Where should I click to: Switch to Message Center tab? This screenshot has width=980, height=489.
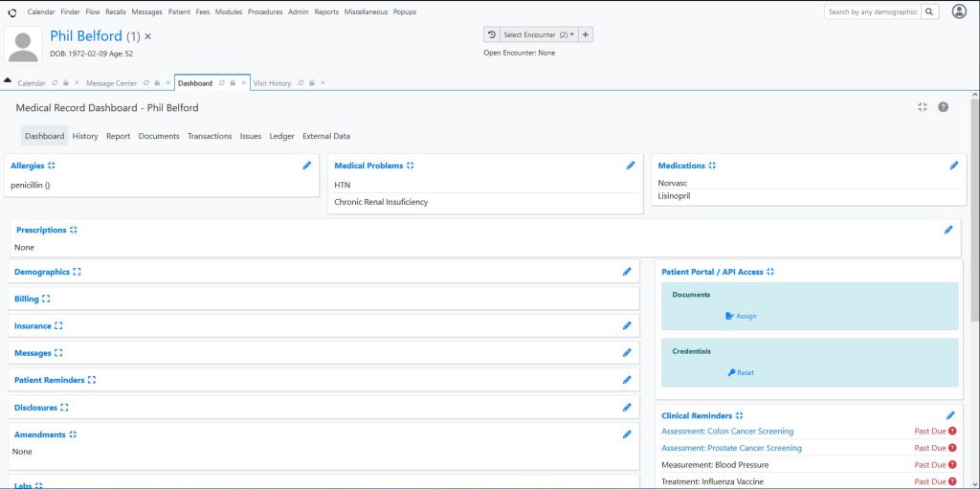111,83
